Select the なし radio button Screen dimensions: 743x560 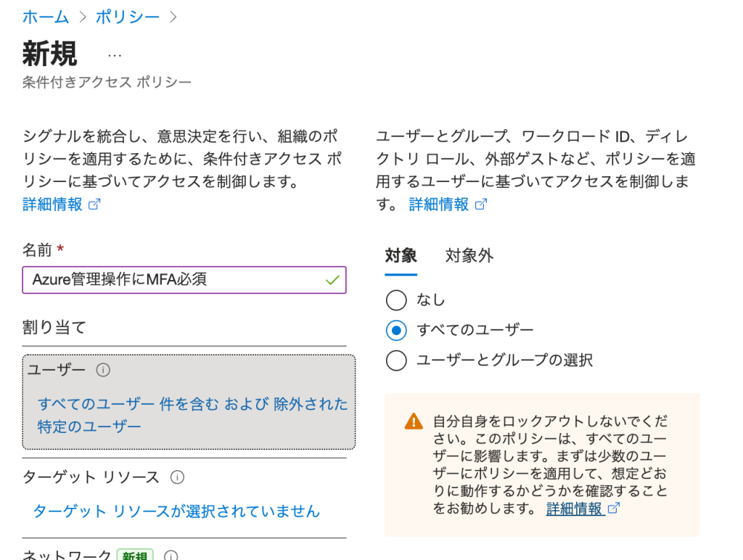[396, 300]
